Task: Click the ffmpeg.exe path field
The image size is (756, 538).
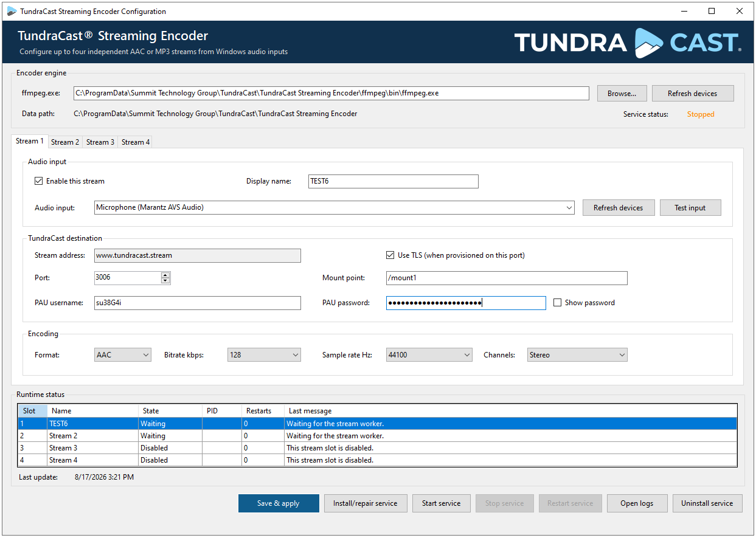Action: coord(331,93)
